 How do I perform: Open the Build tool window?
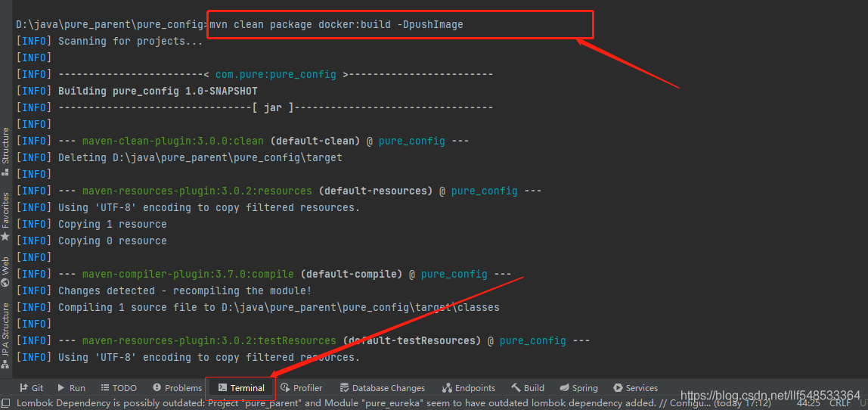point(528,388)
